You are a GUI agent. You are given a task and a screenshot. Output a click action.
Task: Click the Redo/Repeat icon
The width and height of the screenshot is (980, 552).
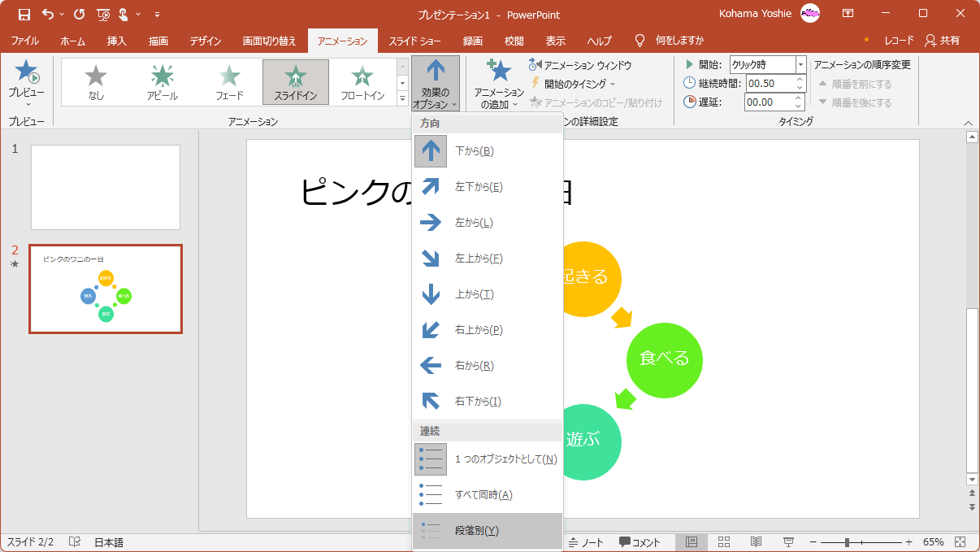79,14
